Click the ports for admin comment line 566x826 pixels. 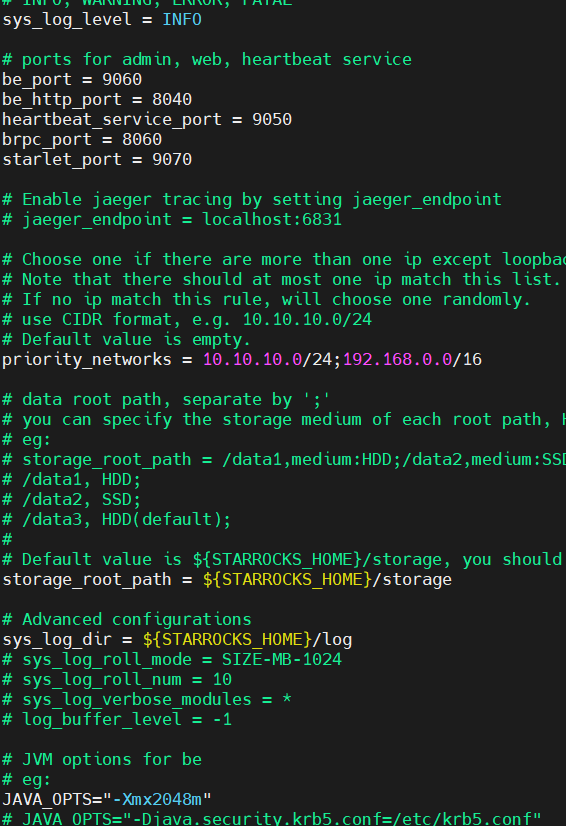coord(207,60)
